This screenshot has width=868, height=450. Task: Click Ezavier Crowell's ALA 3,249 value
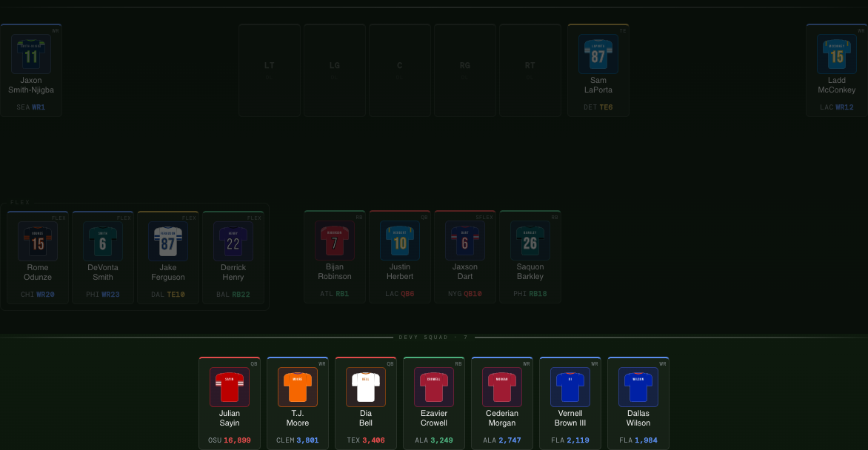(x=434, y=440)
